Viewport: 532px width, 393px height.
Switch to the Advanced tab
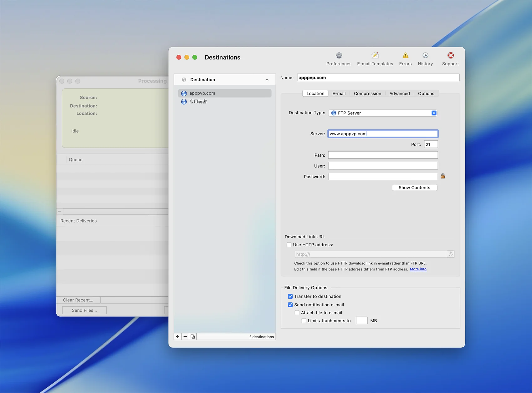point(399,93)
